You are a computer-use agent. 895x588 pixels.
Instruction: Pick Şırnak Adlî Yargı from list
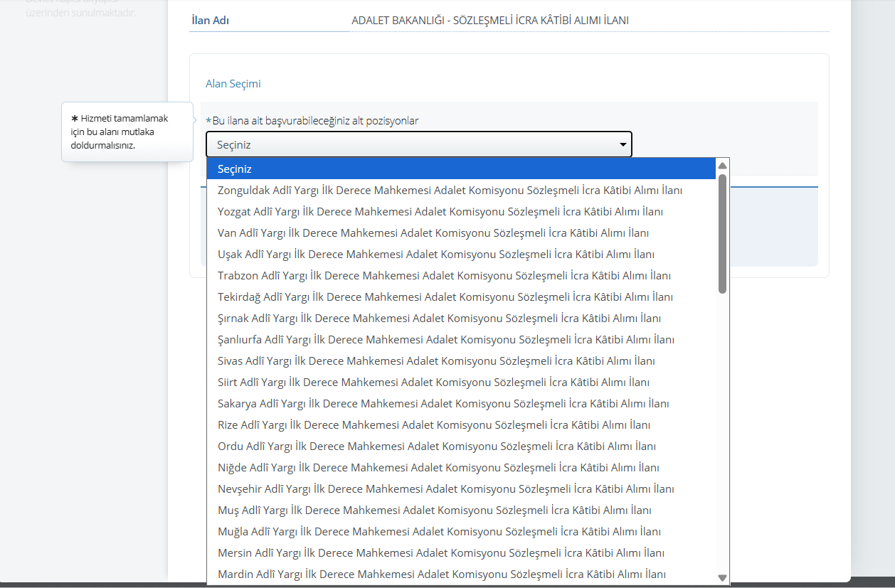461,319
